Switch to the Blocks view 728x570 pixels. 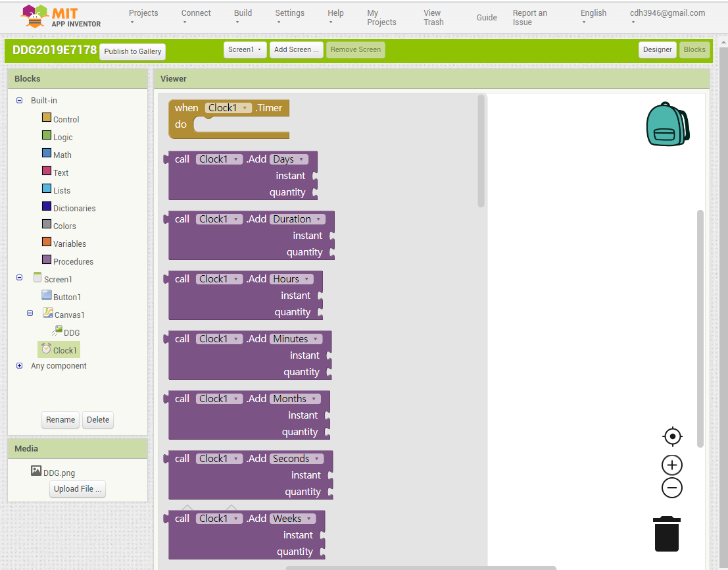pyautogui.click(x=694, y=50)
